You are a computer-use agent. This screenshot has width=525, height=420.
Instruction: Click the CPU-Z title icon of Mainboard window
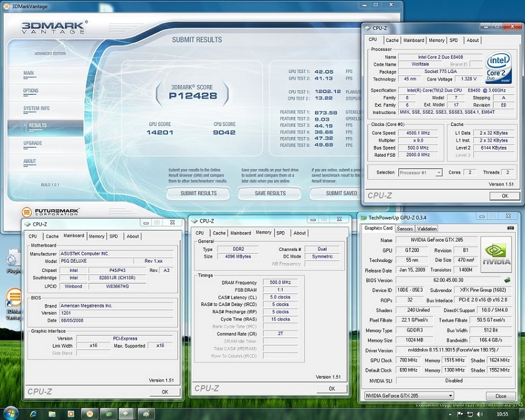pyautogui.click(x=27, y=224)
